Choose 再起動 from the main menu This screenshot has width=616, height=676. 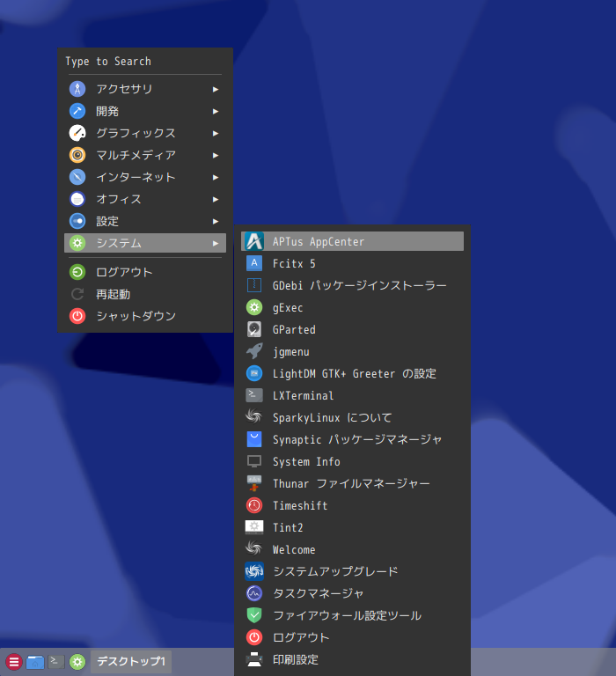click(145, 294)
